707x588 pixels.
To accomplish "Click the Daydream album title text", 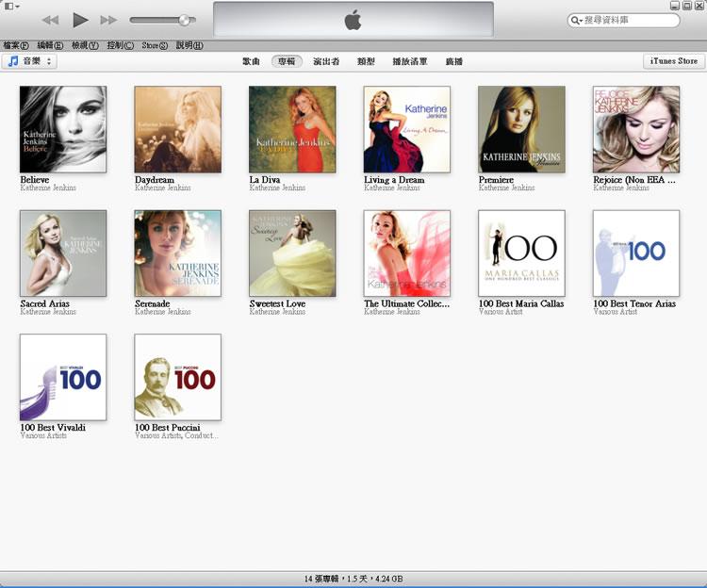I will pos(155,180).
